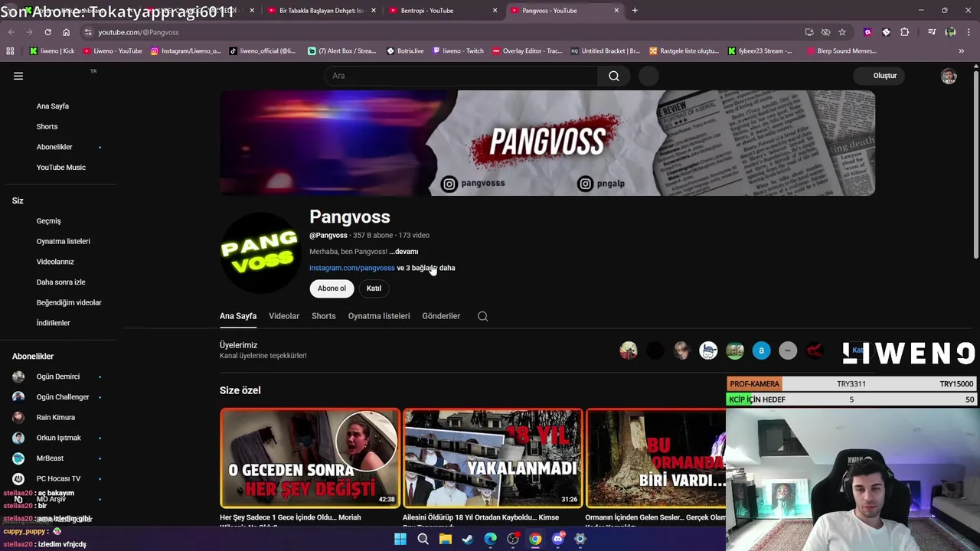
Task: Show more bookmarks with the overflow chevron
Action: pos(962,51)
